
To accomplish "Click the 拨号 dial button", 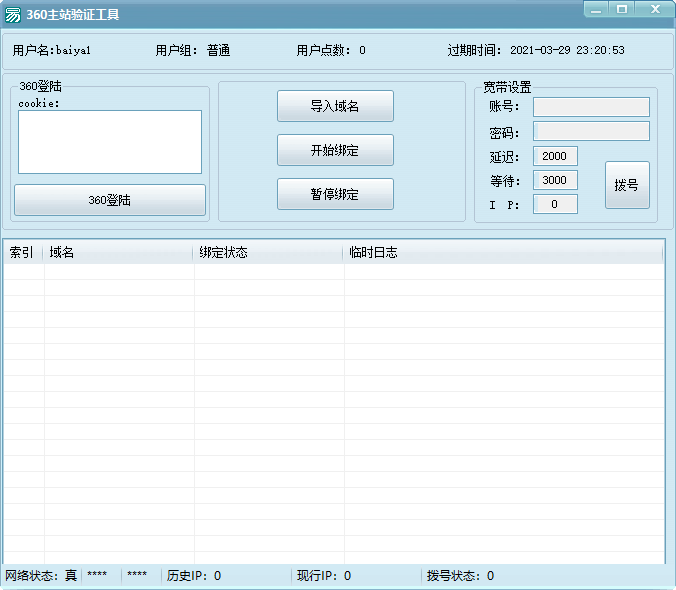I will click(627, 185).
